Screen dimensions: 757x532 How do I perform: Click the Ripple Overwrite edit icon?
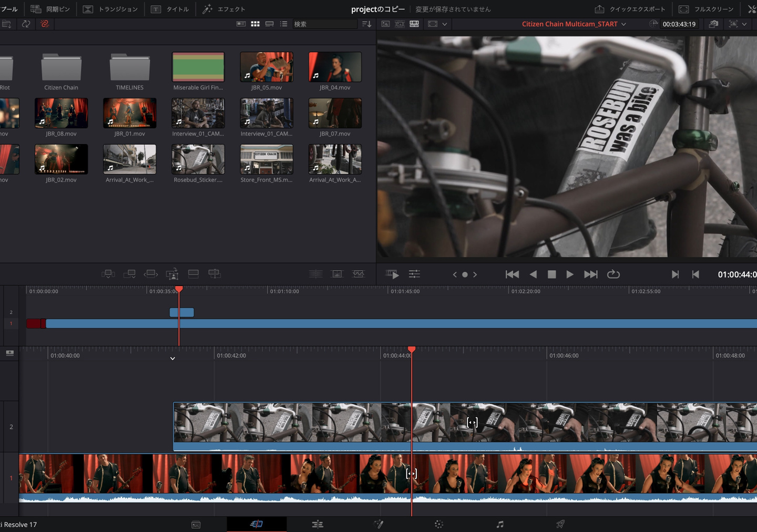click(151, 274)
